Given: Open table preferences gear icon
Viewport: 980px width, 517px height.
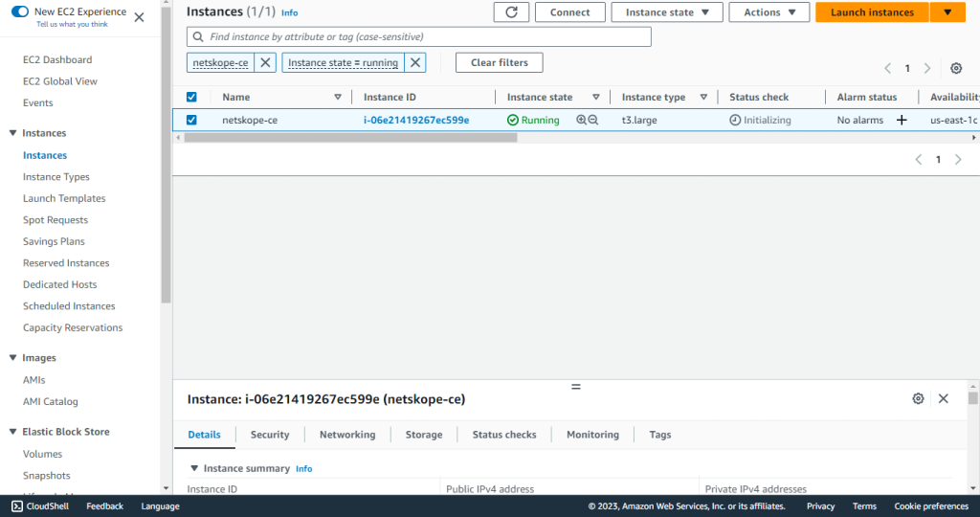Looking at the screenshot, I should pyautogui.click(x=956, y=68).
